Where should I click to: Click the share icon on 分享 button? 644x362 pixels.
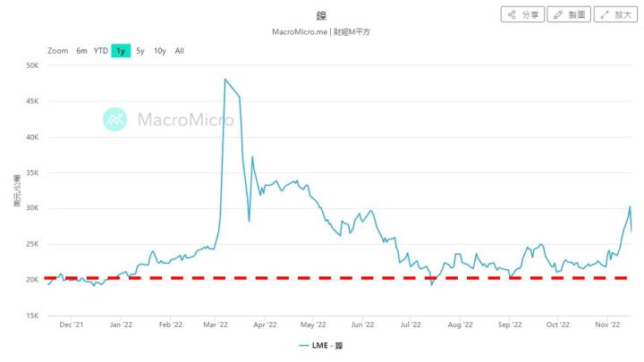[x=512, y=15]
